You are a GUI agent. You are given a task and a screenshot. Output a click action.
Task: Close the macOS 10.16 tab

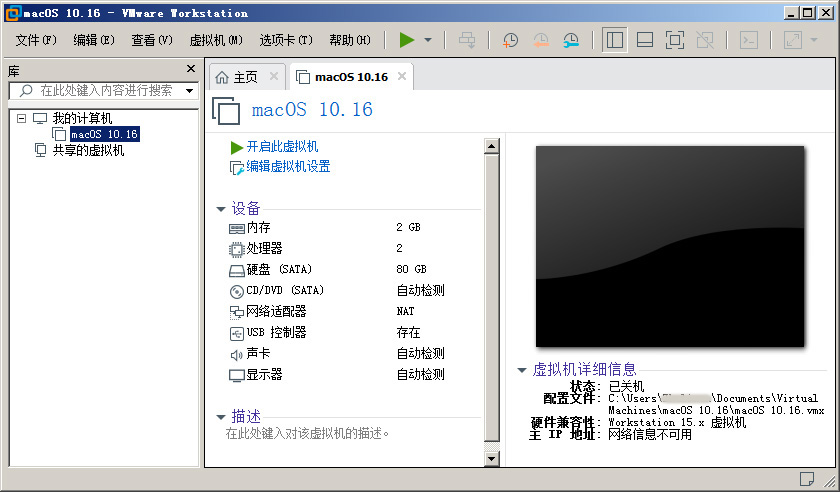point(402,76)
